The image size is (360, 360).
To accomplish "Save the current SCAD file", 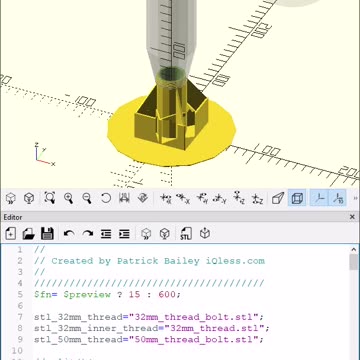I will (47, 234).
